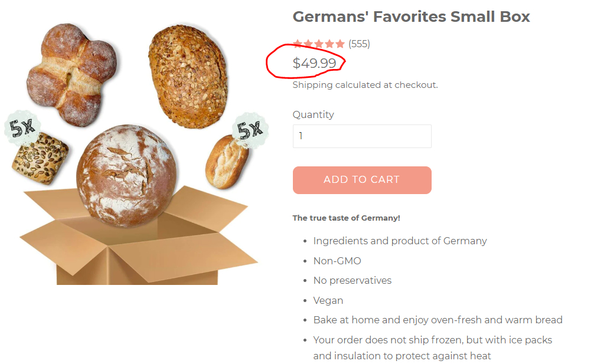594x364 pixels.
Task: Click the fifth star in the rating
Action: pos(340,44)
